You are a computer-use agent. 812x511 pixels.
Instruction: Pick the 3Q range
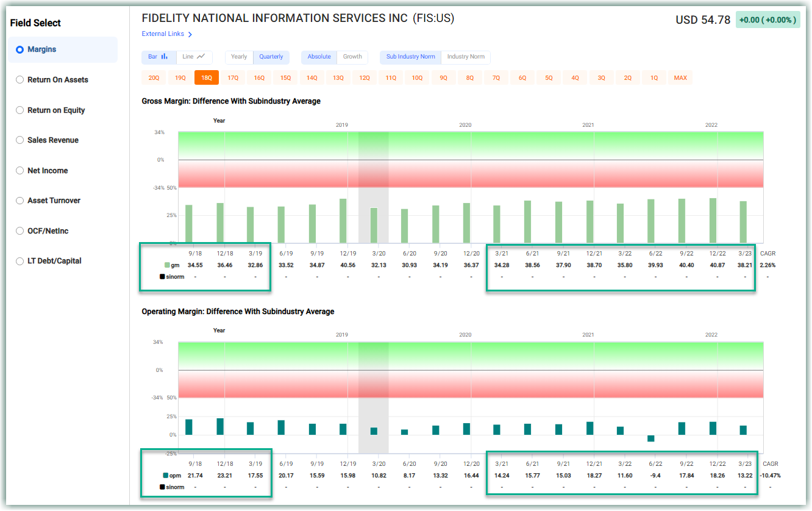click(601, 78)
